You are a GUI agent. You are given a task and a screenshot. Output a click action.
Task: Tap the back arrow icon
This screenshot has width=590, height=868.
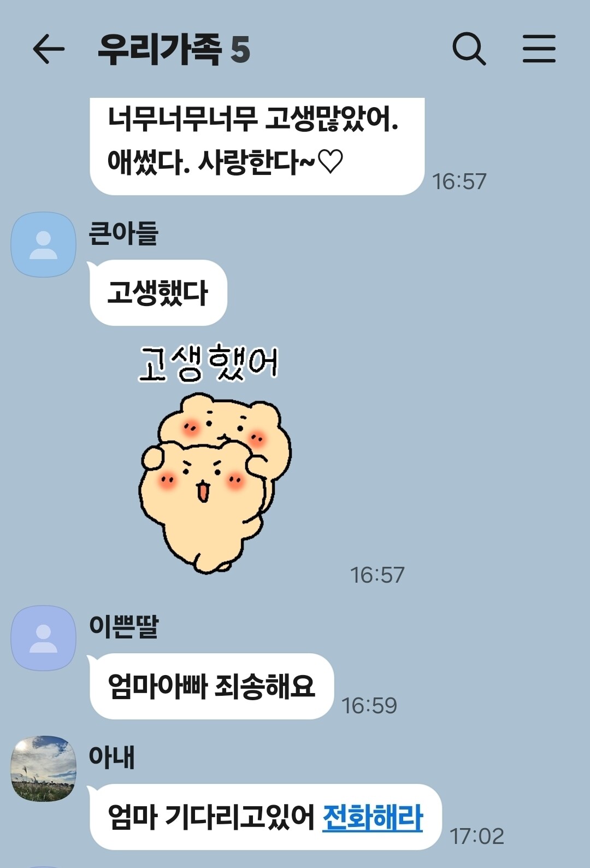[x=49, y=49]
